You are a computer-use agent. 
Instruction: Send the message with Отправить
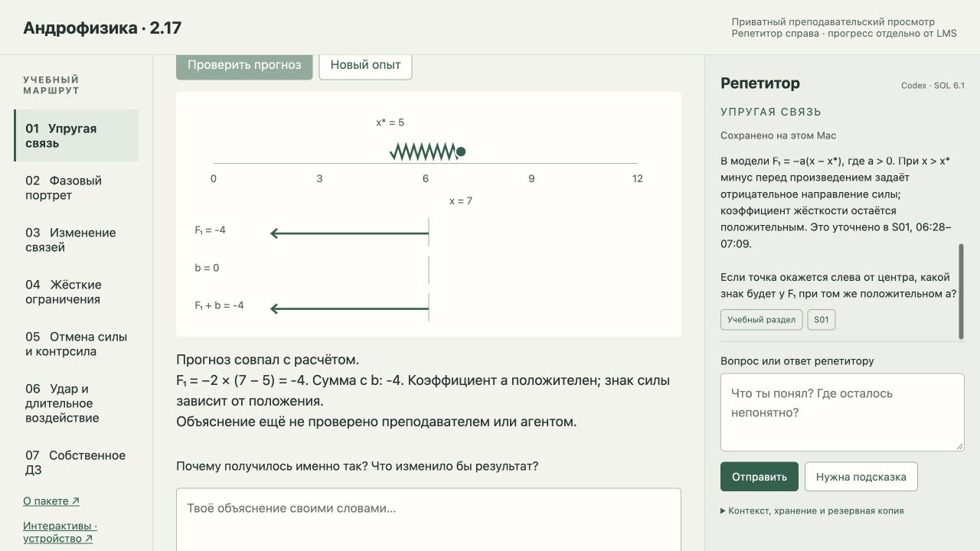pos(759,477)
